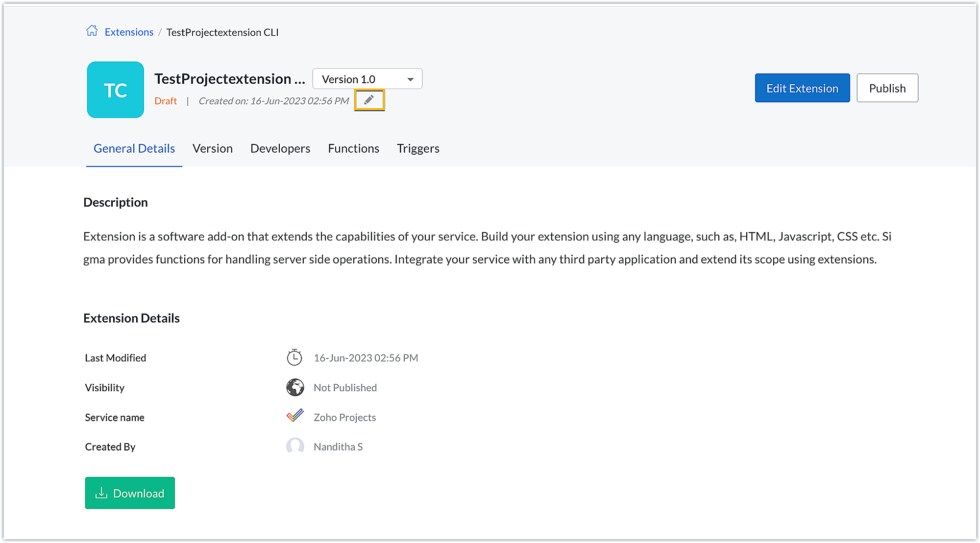Click the Created on 16-Jun-2023 text
The image size is (980, 543).
(274, 101)
